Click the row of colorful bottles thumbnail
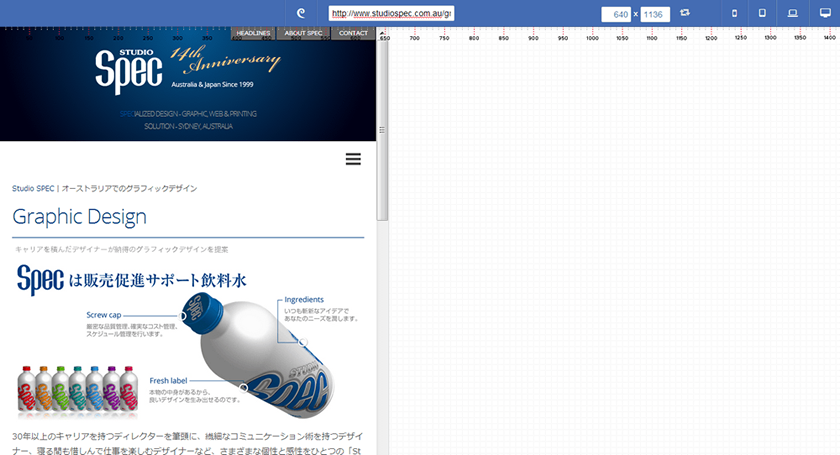 click(76, 389)
